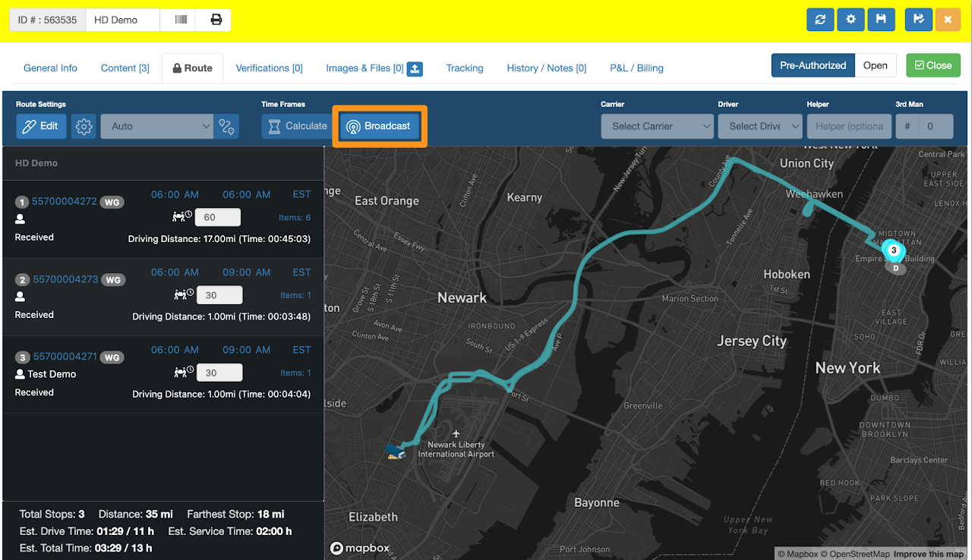The width and height of the screenshot is (972, 560).
Task: Click the Est. Total Time: 03:29 / 13 h text
Action: click(x=86, y=548)
